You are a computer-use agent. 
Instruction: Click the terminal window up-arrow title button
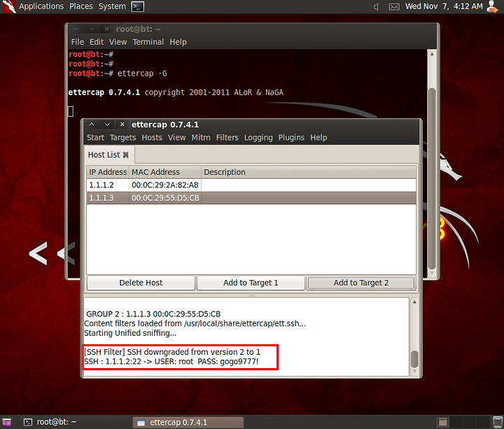(x=76, y=29)
